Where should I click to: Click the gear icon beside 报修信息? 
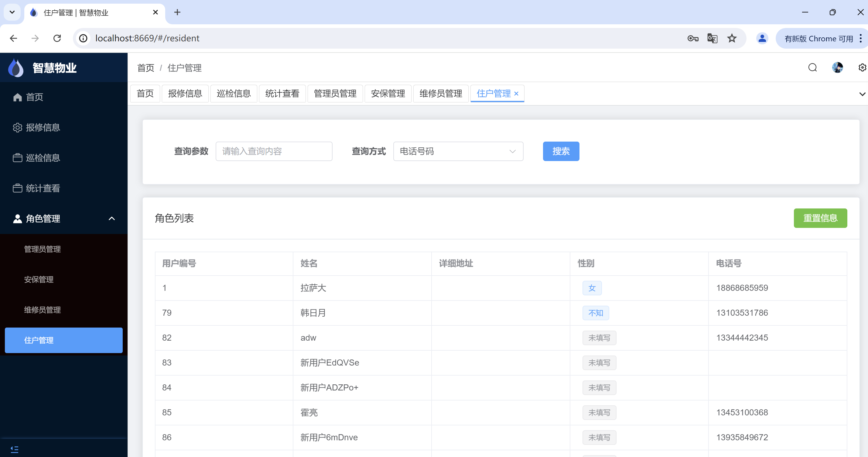coord(17,127)
